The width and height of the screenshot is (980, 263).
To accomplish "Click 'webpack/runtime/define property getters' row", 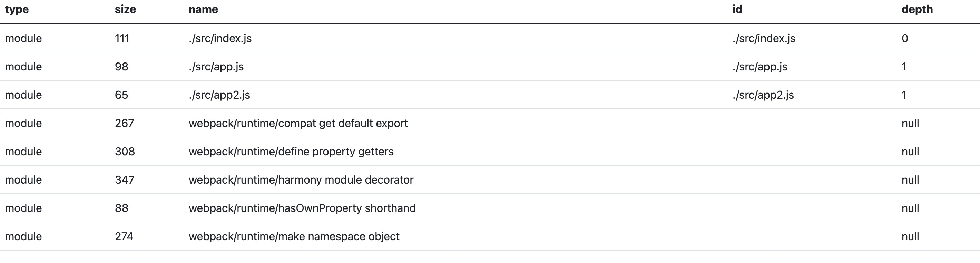I will pyautogui.click(x=490, y=152).
